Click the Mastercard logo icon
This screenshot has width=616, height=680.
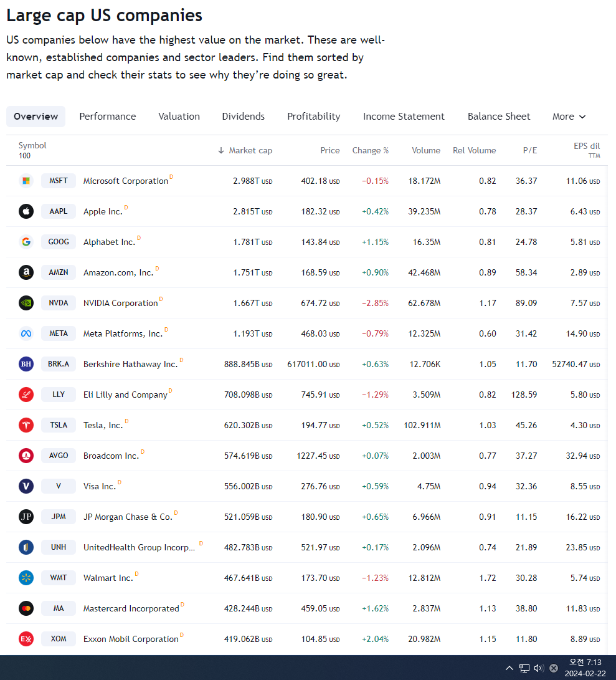click(26, 608)
